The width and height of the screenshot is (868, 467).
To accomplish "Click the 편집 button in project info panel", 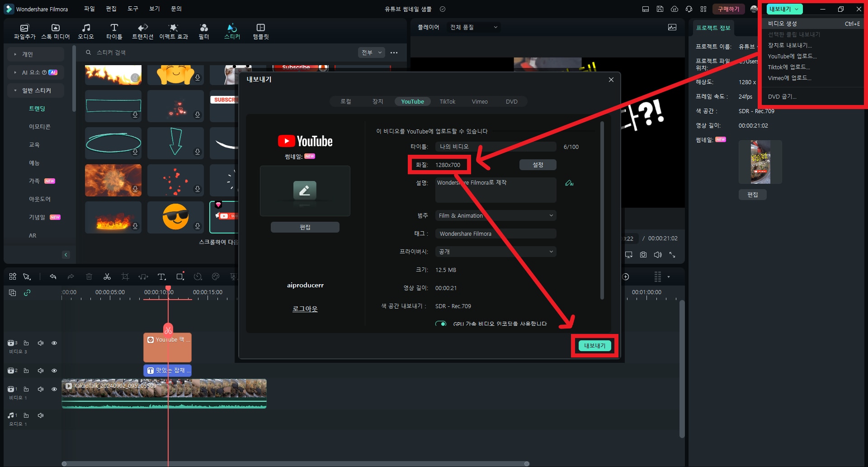I will (752, 195).
